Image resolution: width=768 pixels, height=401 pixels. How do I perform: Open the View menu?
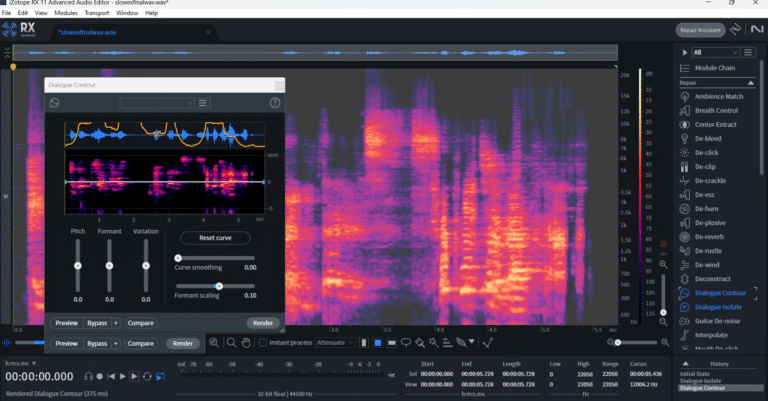click(x=41, y=13)
